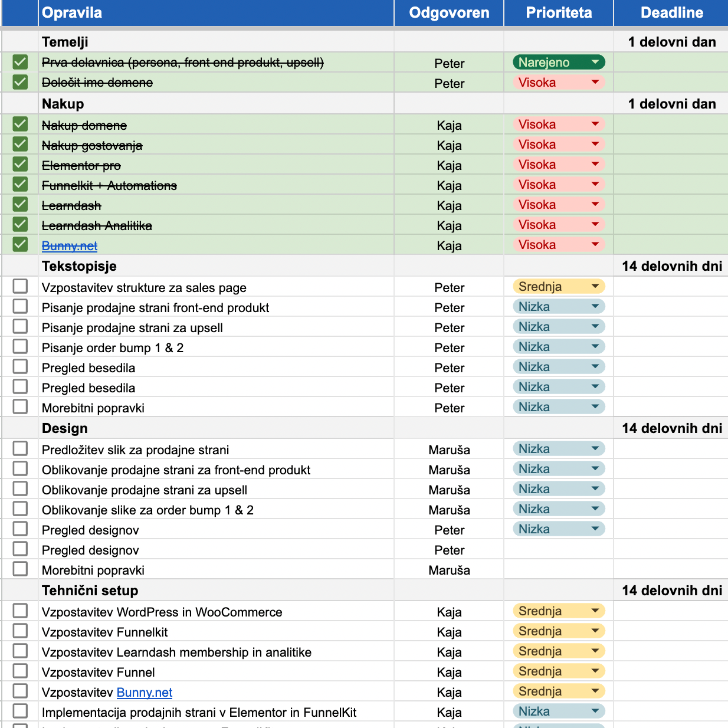Expand priority dropdown for "Vzpostavitev WordPress in WooCommerce"

point(595,611)
